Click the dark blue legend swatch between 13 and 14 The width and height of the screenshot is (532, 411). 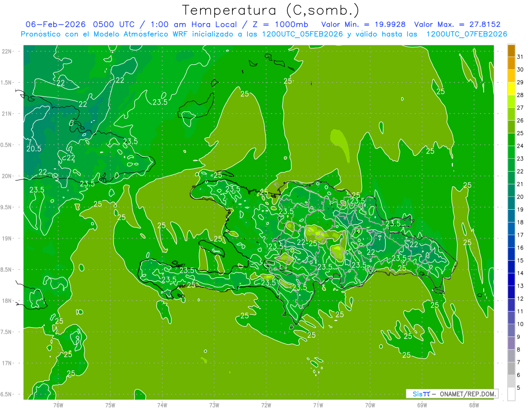(x=511, y=280)
